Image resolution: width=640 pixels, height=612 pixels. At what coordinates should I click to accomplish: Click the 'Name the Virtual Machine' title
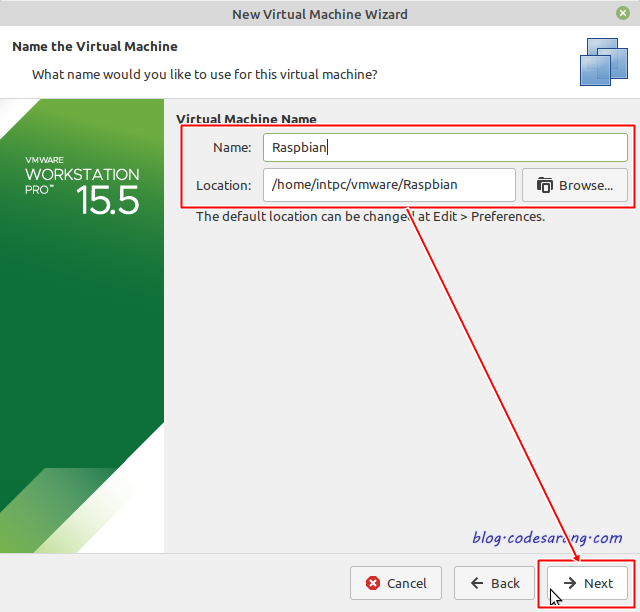(95, 47)
